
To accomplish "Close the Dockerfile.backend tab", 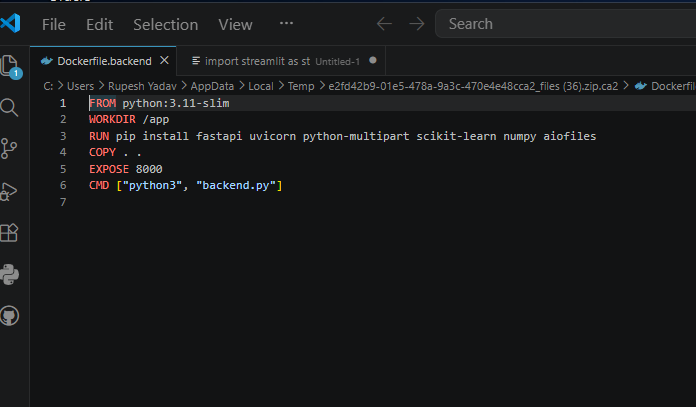I will tap(164, 60).
